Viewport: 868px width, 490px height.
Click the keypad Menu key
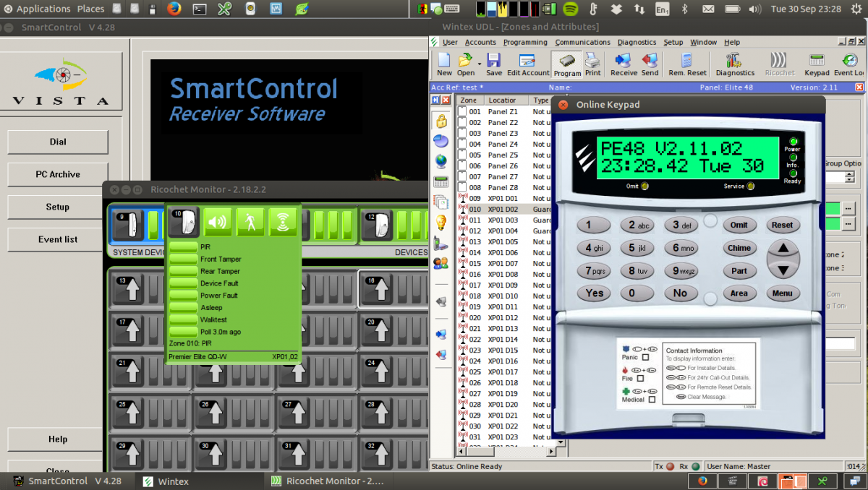pos(782,293)
